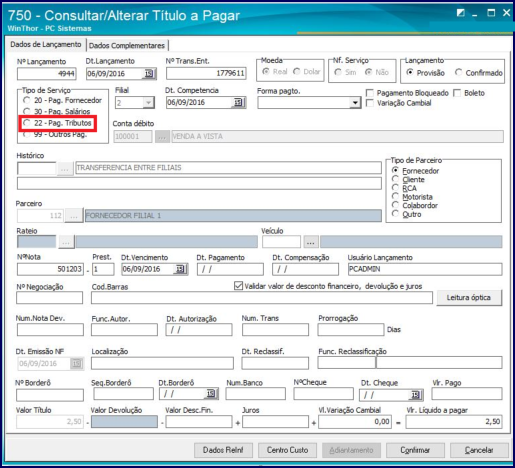Click the Leitura óptica button

469,298
